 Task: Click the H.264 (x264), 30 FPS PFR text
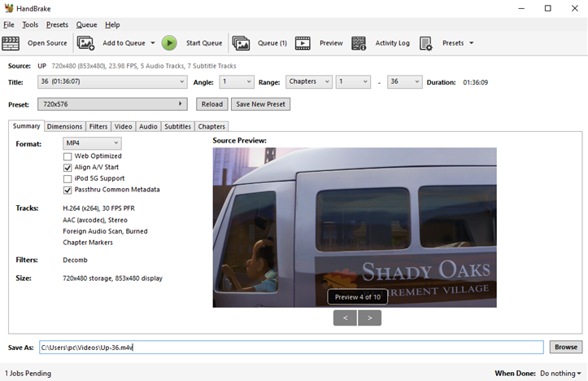click(x=98, y=208)
